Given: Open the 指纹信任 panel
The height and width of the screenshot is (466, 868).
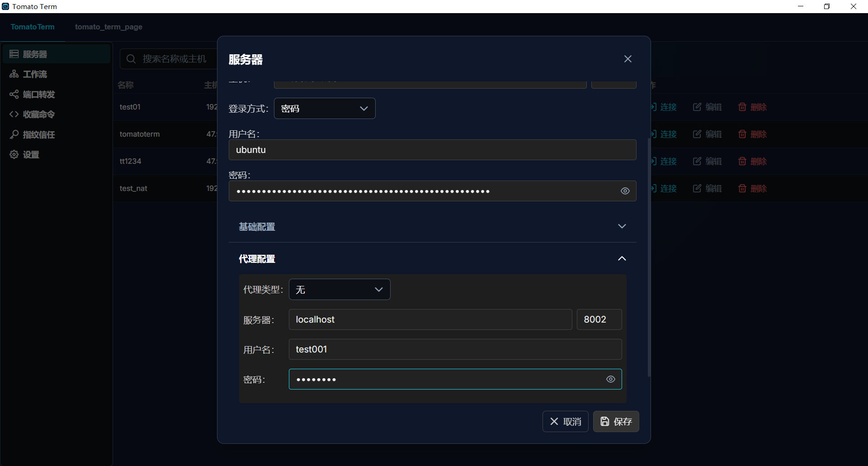Looking at the screenshot, I should (39, 134).
